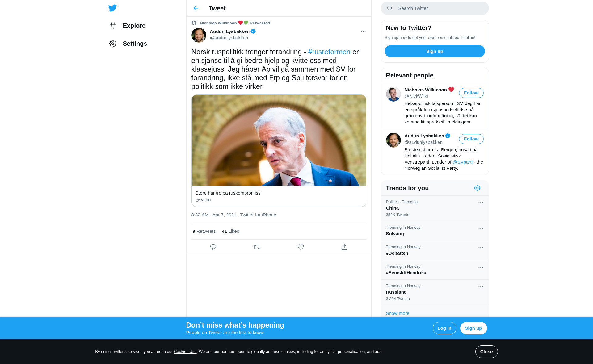This screenshot has width=593, height=364.
Task: Click Sign up on the bottom banner
Action: click(x=473, y=328)
